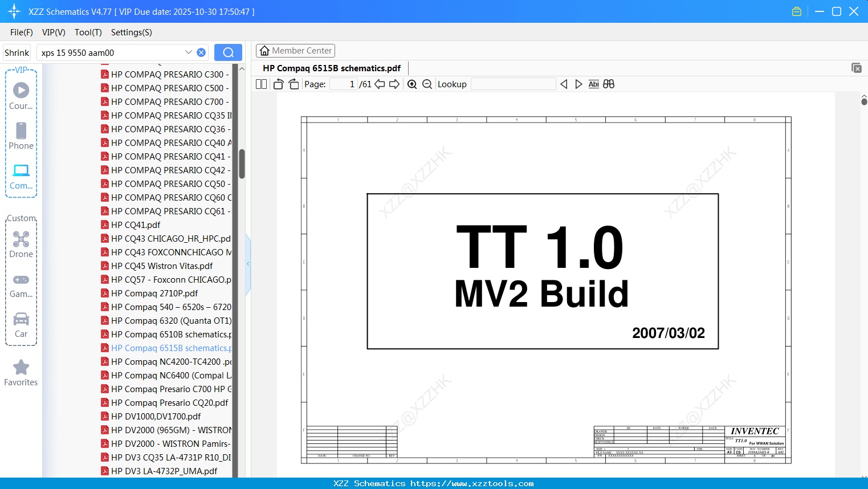This screenshot has width=868, height=489.
Task: Zoom in on the schematic
Action: (412, 84)
